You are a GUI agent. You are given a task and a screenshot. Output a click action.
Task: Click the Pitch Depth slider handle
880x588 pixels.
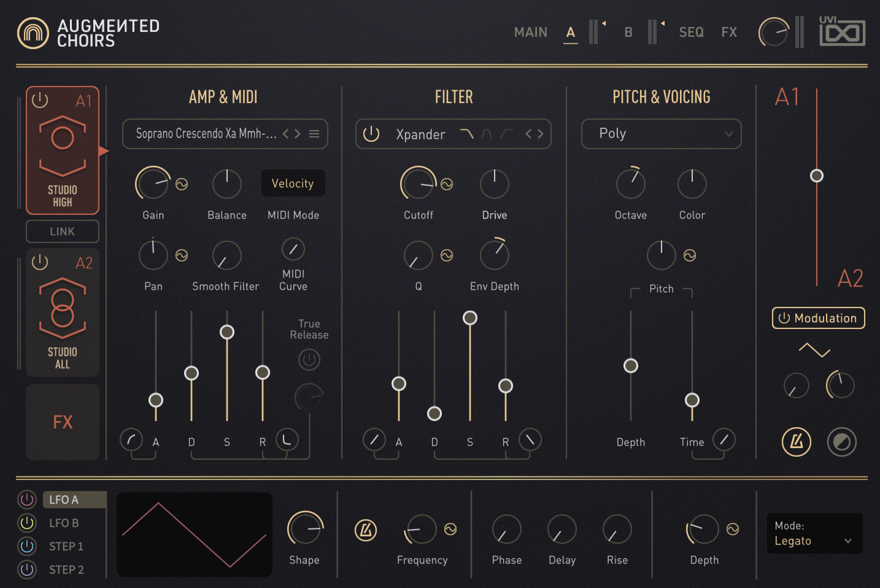tap(631, 366)
